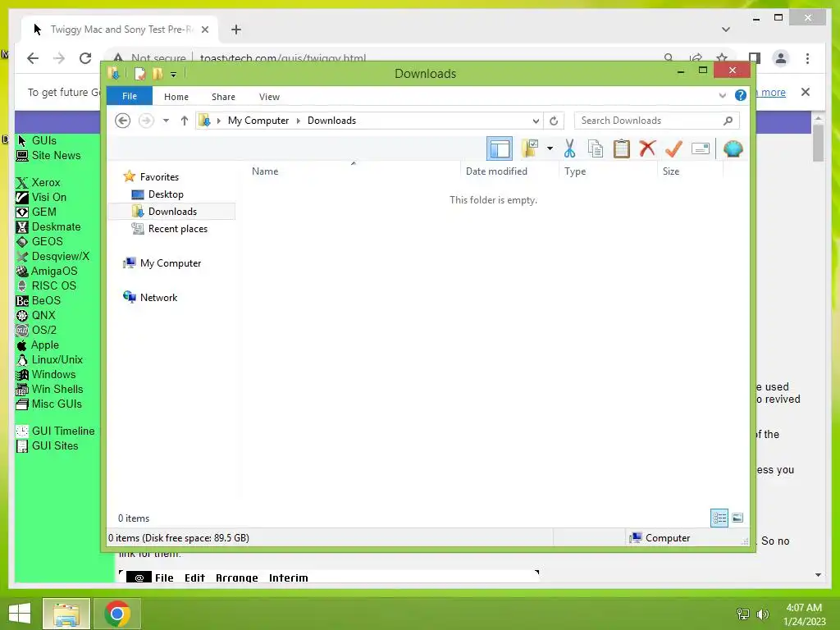840x630 pixels.
Task: Dismiss the Chrome notification bar
Action: [806, 92]
